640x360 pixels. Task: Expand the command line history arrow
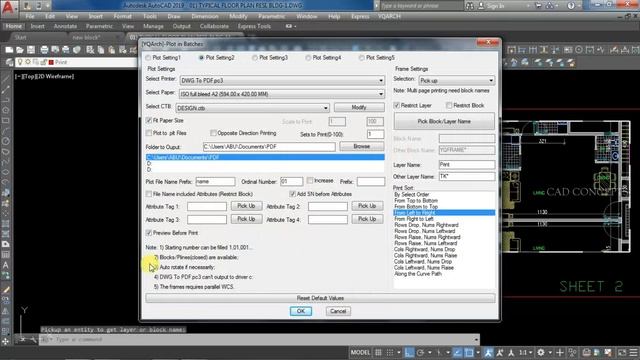point(476,339)
